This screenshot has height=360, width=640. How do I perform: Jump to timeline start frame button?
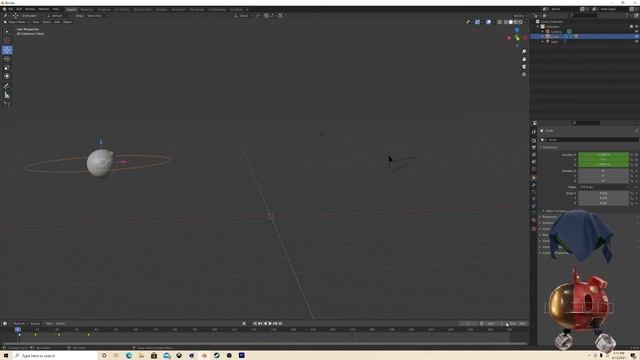255,323
